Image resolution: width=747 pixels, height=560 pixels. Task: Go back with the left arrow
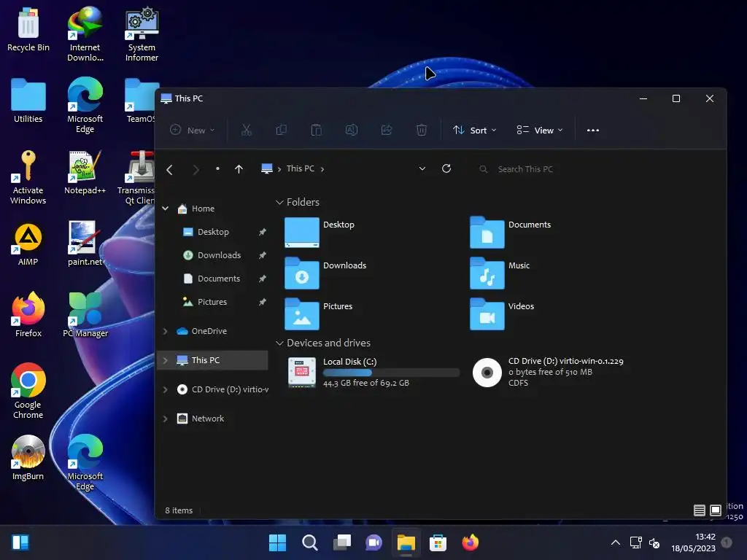169,169
